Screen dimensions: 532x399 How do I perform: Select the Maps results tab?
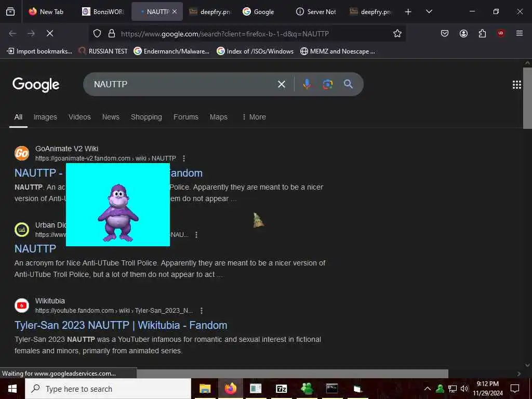(x=219, y=117)
